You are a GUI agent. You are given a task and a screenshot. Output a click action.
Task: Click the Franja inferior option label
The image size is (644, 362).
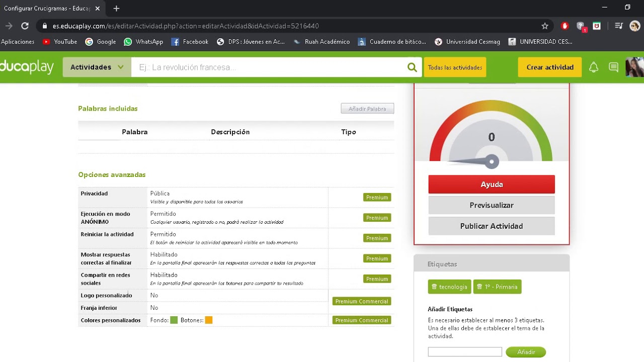point(99,308)
